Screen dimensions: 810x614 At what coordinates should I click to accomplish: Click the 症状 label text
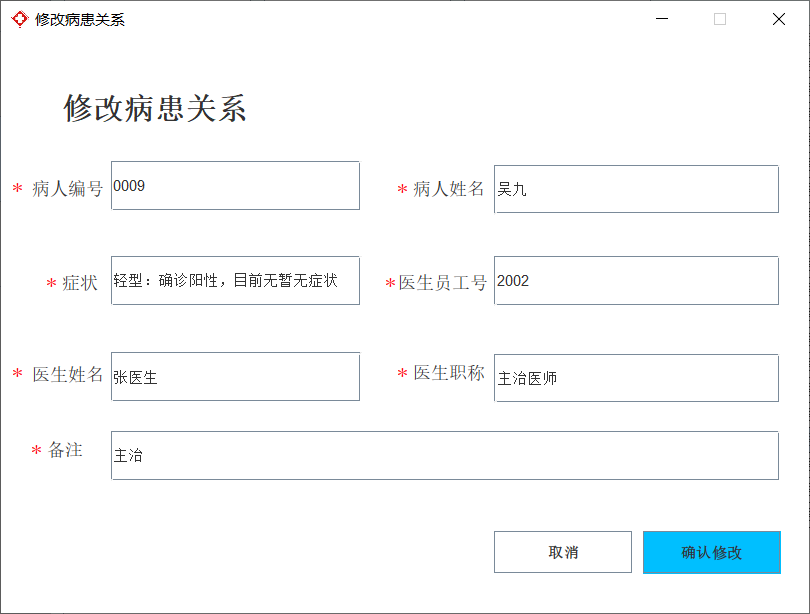(80, 282)
